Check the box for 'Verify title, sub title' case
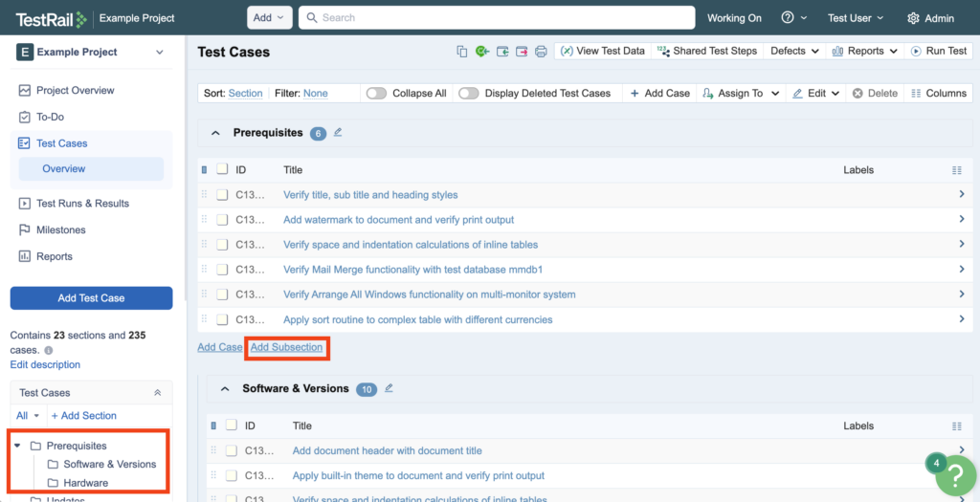This screenshot has width=980, height=502. click(x=222, y=195)
